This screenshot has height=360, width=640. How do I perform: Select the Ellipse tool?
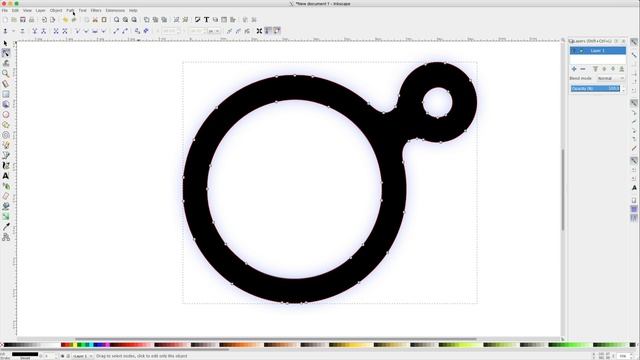click(6, 115)
